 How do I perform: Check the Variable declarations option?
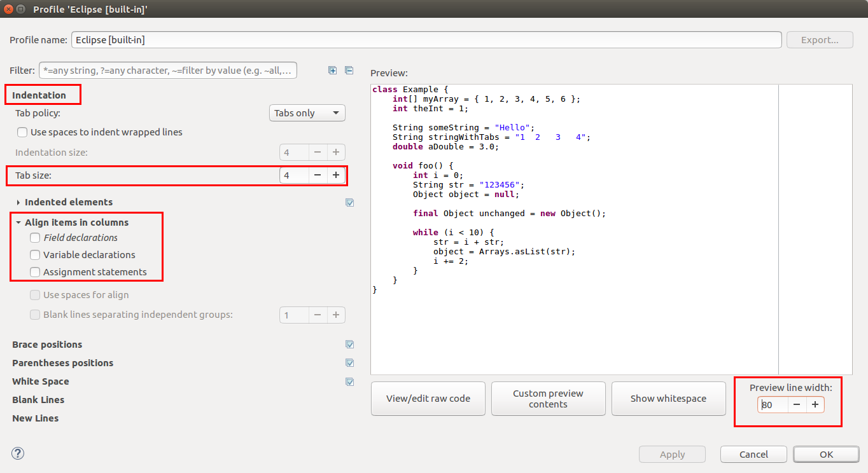pyautogui.click(x=35, y=254)
